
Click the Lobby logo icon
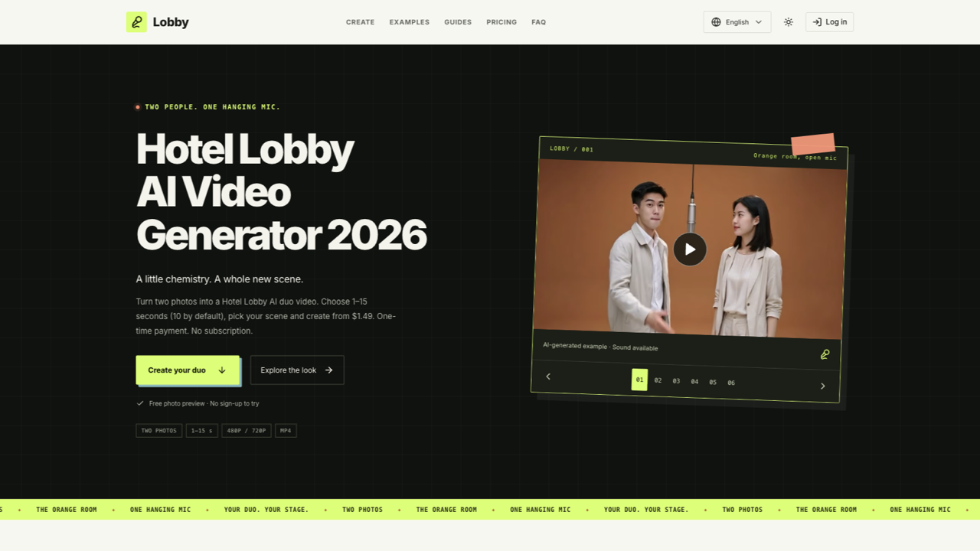[136, 22]
